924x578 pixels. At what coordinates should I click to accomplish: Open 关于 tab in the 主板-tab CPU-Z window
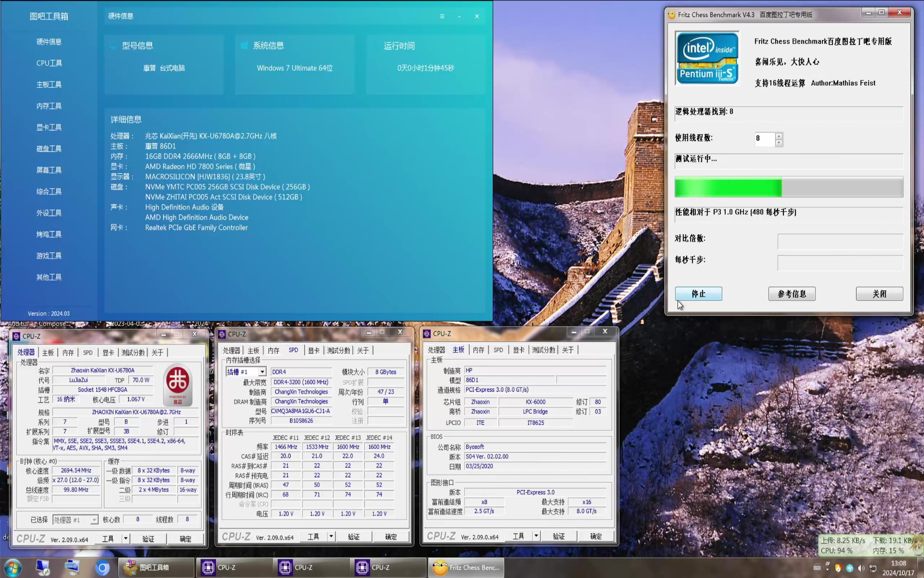pyautogui.click(x=568, y=350)
